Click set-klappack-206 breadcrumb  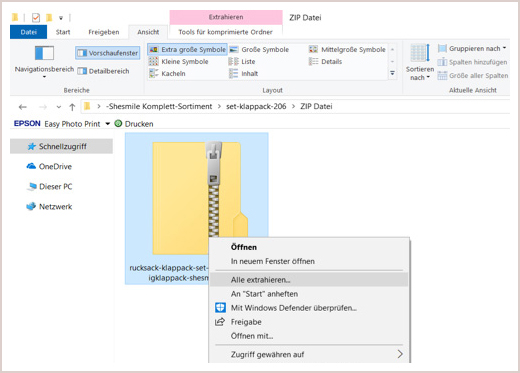pyautogui.click(x=256, y=106)
